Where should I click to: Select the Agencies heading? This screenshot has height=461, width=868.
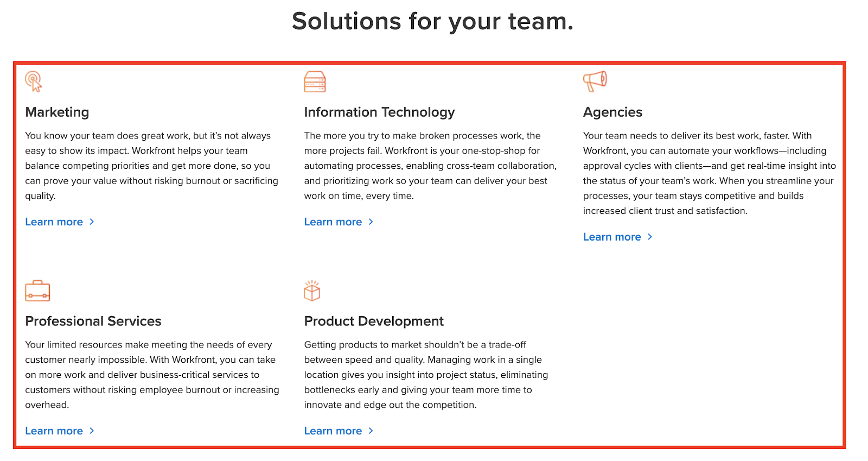point(612,112)
